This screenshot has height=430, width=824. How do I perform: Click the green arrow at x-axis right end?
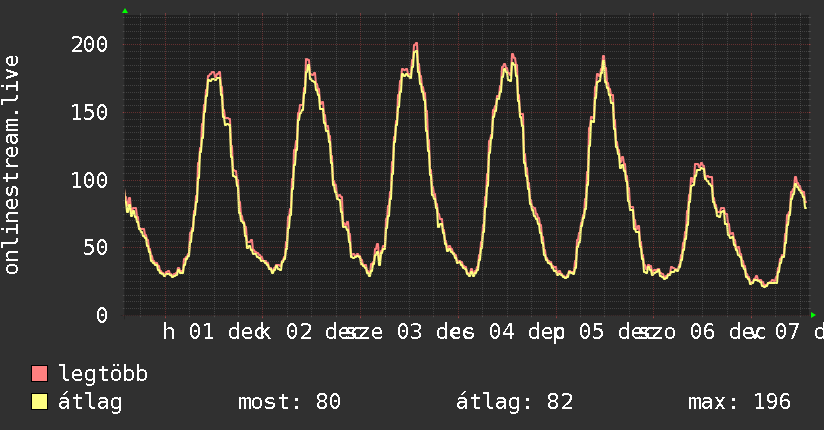813,314
